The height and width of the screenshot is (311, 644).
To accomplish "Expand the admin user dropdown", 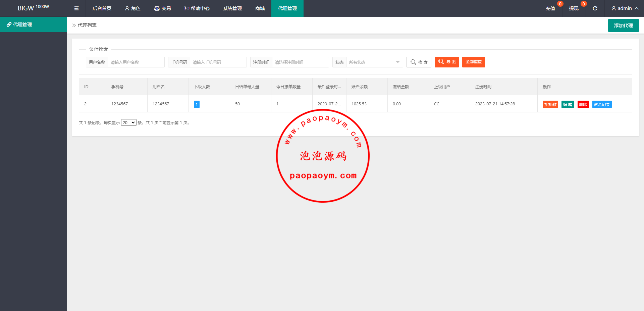I will coord(625,8).
